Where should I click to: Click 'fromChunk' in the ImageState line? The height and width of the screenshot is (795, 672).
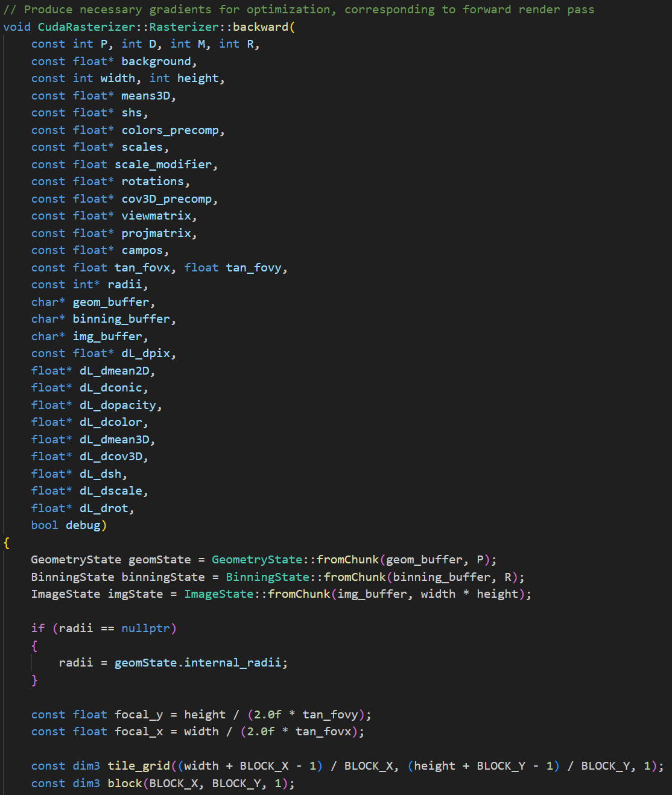click(x=299, y=594)
